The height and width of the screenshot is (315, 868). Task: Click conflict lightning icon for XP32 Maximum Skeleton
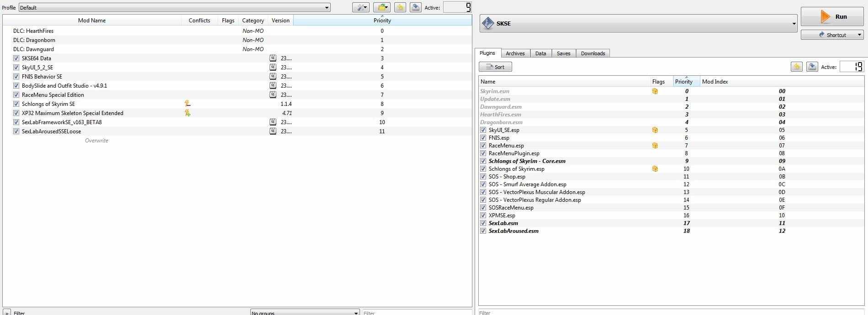187,113
